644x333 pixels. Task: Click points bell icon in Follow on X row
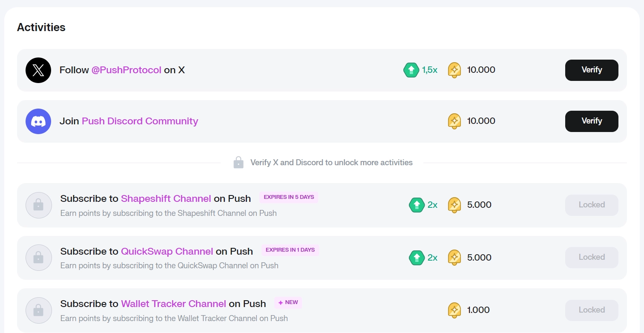454,70
